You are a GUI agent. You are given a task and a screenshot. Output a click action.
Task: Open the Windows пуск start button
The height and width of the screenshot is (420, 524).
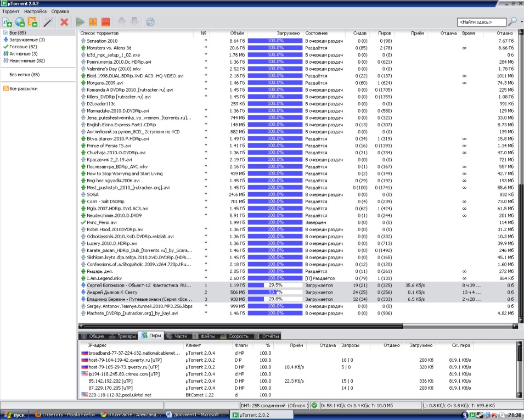(x=14, y=415)
